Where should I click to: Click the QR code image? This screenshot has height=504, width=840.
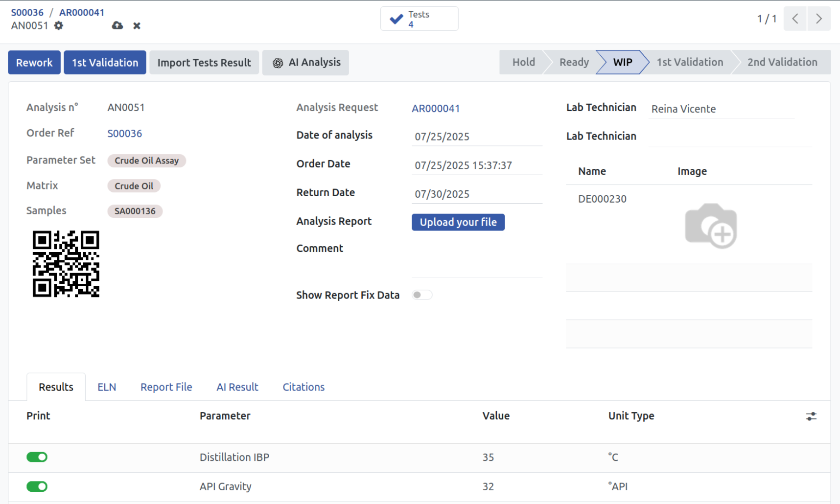(x=66, y=264)
